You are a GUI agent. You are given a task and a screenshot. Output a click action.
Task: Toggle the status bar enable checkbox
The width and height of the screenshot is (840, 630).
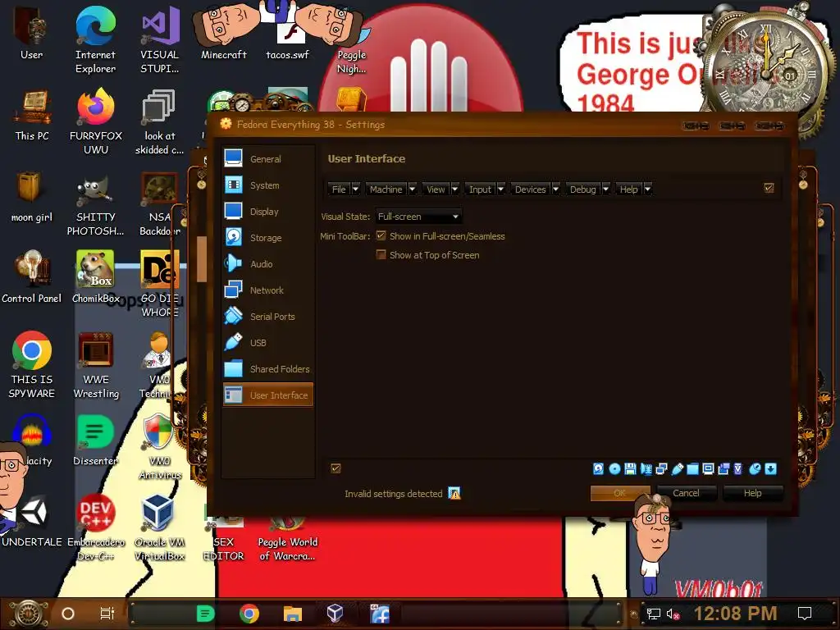tap(336, 468)
